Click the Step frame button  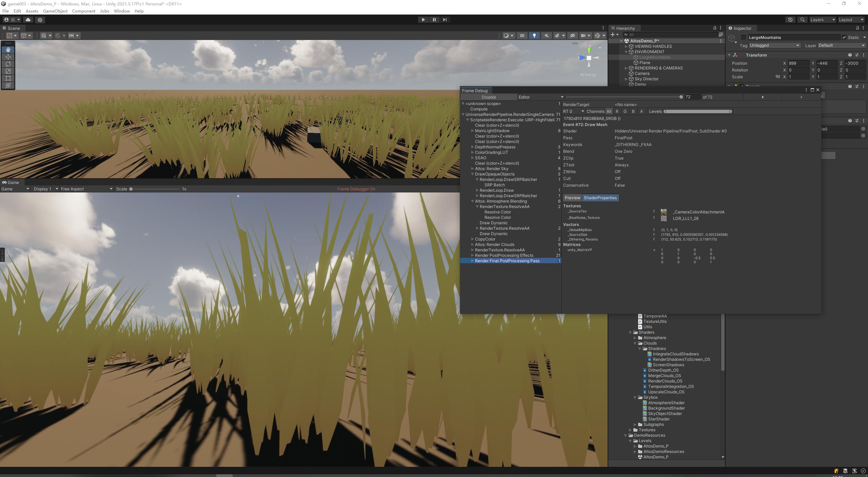(445, 20)
